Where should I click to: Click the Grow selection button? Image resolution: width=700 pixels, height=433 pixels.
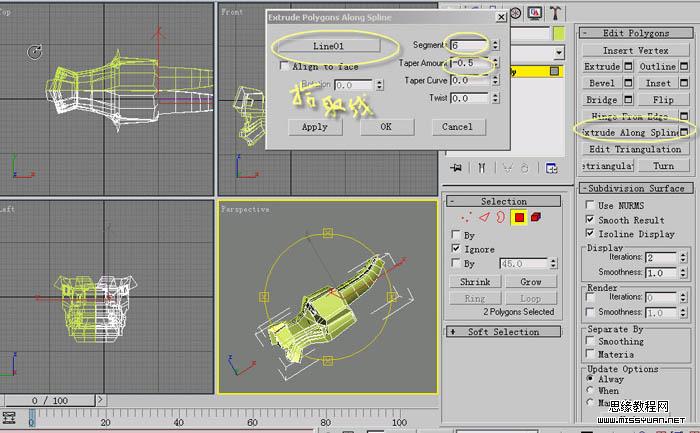coord(530,282)
